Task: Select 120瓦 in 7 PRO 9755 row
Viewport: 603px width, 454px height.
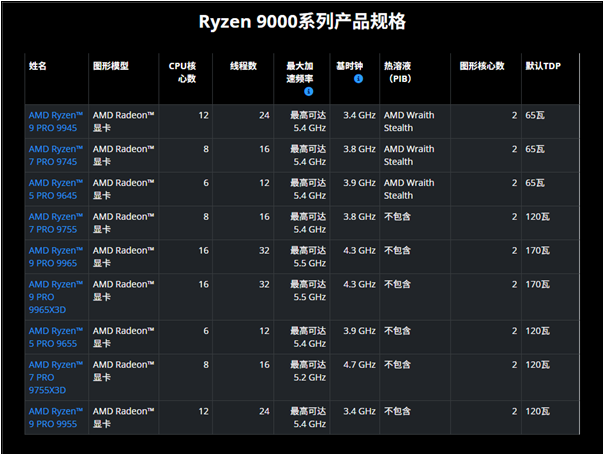Action: click(x=538, y=217)
